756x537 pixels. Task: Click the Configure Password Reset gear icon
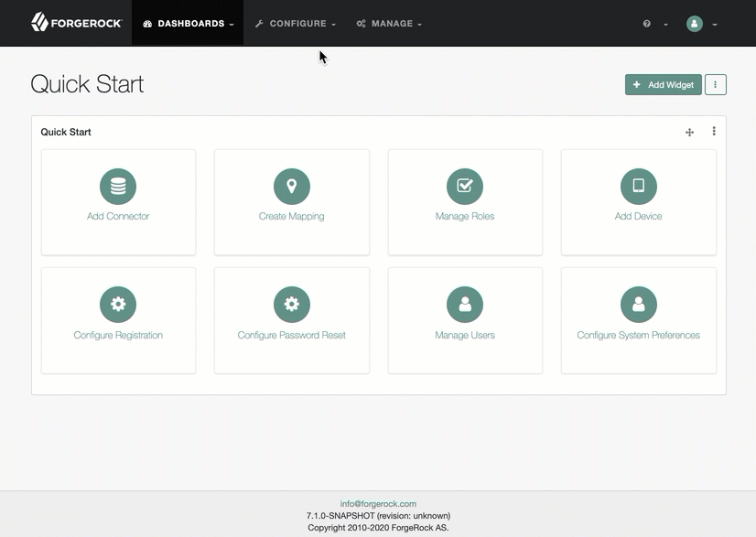click(x=291, y=305)
